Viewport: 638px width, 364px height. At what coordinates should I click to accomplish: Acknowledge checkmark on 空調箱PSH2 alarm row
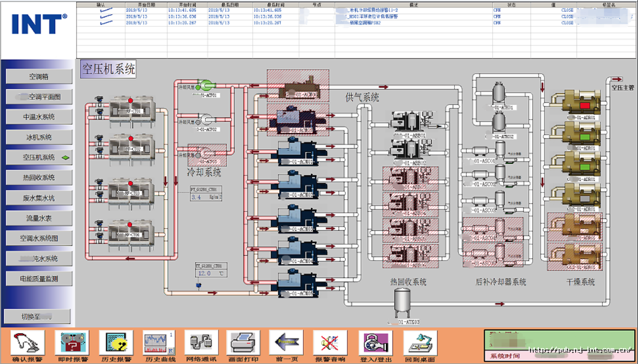(106, 23)
